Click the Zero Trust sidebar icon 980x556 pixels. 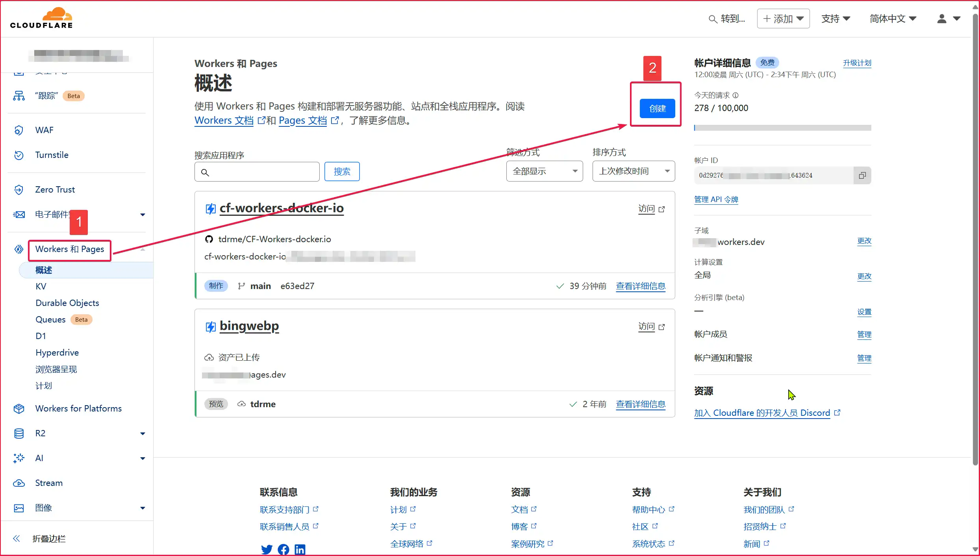(19, 190)
